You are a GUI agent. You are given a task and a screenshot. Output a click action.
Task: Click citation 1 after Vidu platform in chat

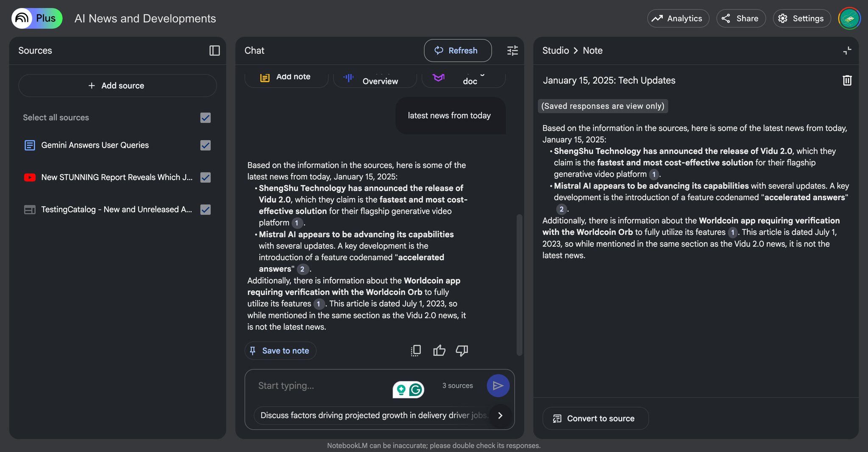[297, 223]
